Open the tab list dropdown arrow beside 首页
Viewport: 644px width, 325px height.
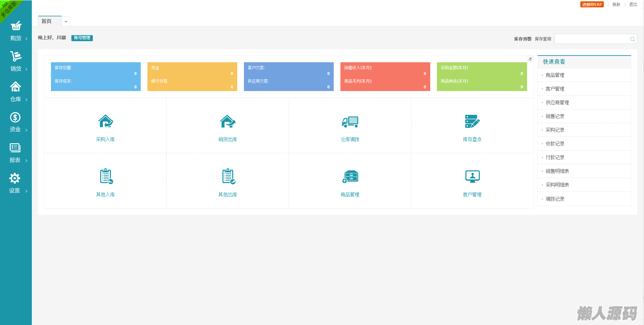[66, 22]
